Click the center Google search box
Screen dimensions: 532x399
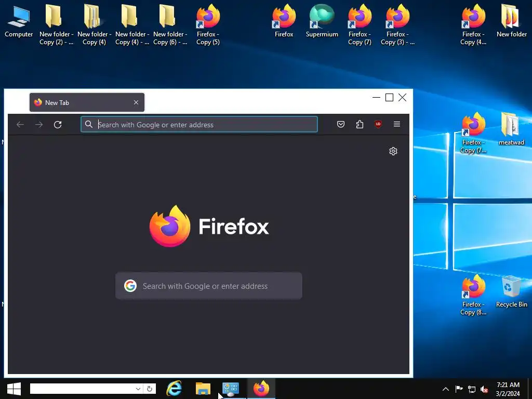point(209,286)
